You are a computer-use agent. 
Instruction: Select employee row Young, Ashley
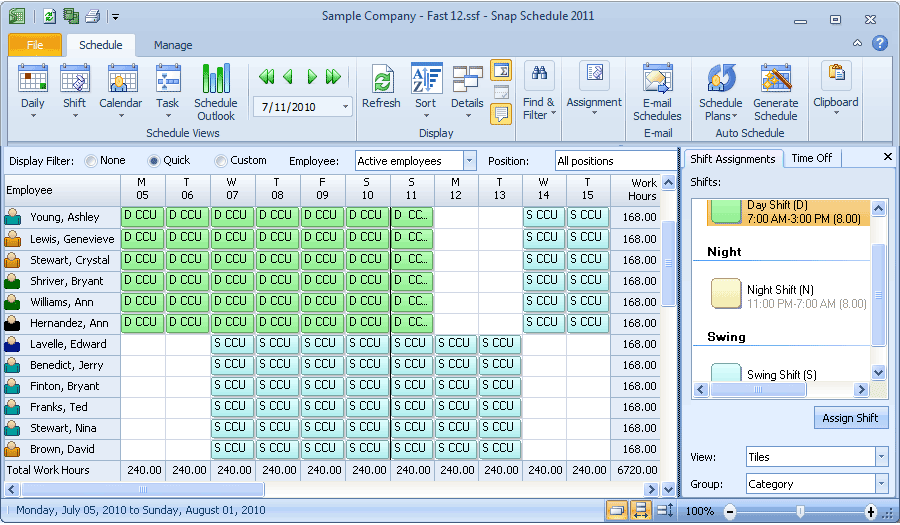63,217
